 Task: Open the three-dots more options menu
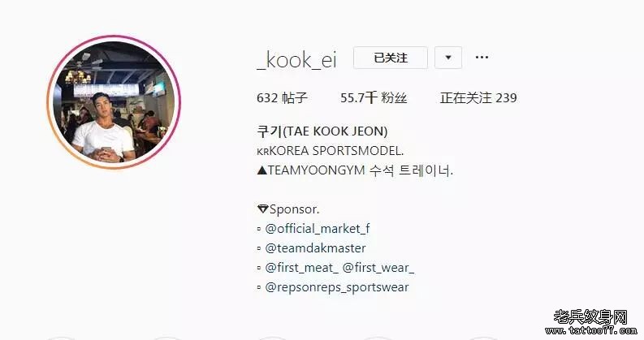(x=482, y=57)
